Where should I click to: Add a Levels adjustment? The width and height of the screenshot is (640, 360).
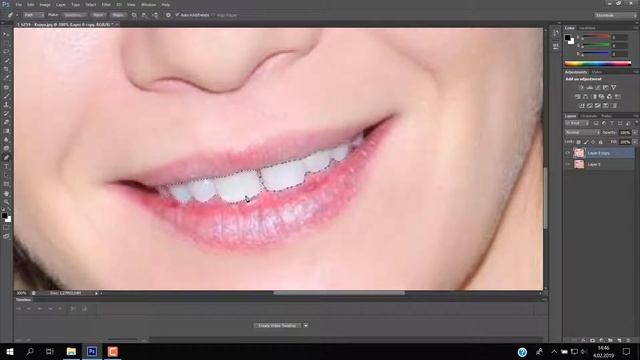click(589, 87)
